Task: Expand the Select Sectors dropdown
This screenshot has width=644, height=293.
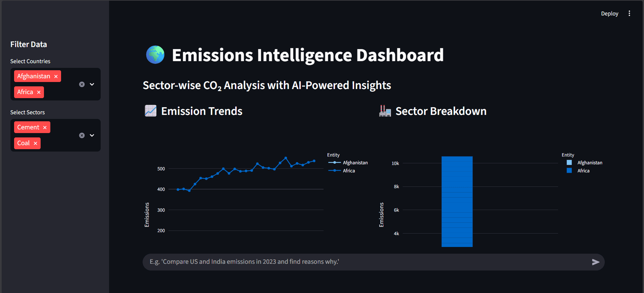Action: coord(92,135)
